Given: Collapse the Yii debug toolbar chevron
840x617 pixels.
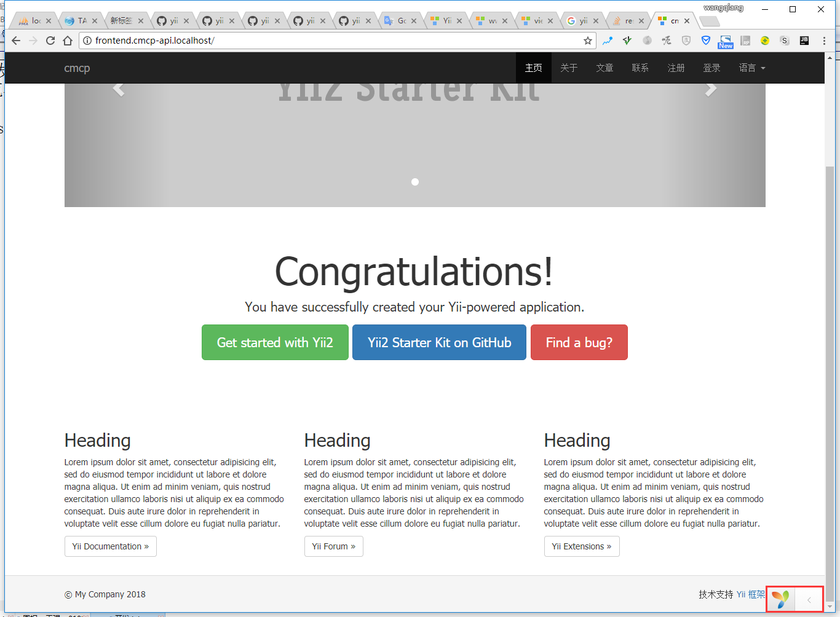Looking at the screenshot, I should (809, 599).
